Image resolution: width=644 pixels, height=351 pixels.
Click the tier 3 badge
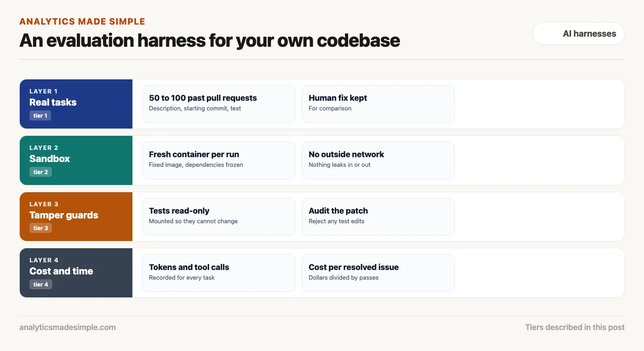[41, 228]
